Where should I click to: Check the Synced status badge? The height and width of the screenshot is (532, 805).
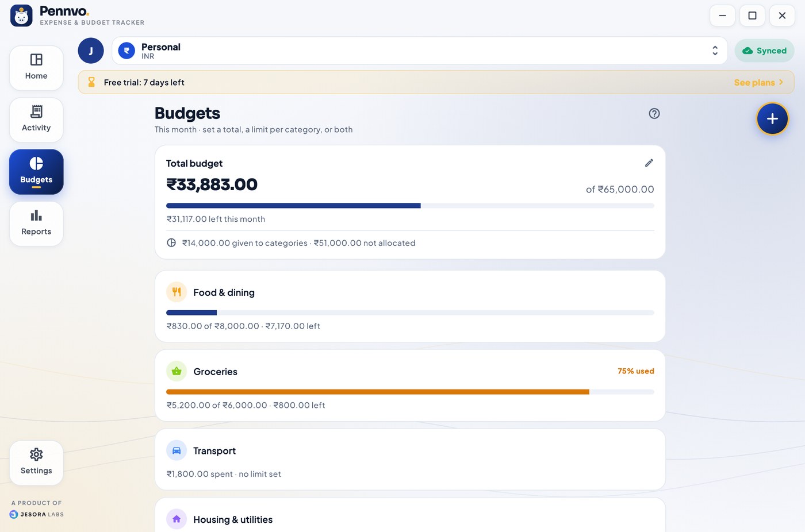tap(764, 51)
